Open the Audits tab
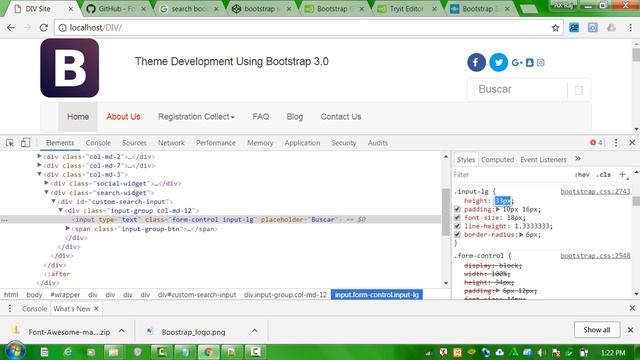The height and width of the screenshot is (360, 640). point(378,143)
